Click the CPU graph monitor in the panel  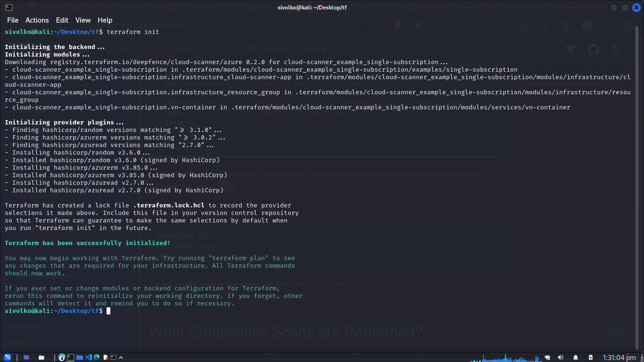pyautogui.click(x=507, y=358)
